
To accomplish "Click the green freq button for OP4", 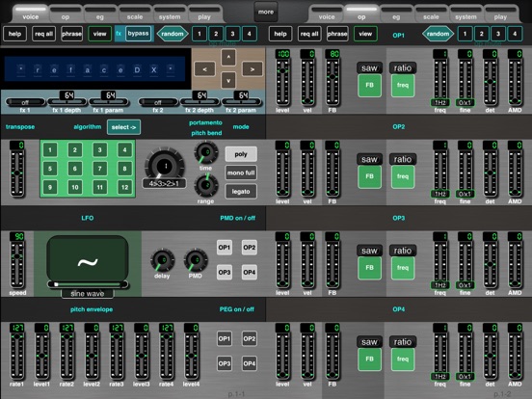I will (403, 359).
